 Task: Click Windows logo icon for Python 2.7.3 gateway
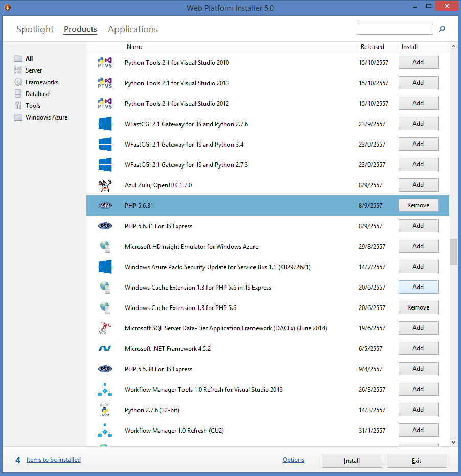click(105, 165)
